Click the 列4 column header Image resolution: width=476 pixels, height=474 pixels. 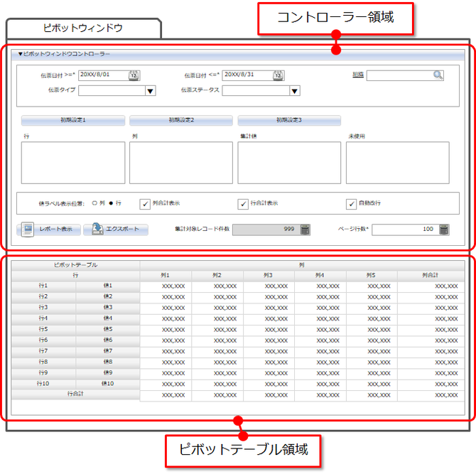tap(320, 276)
